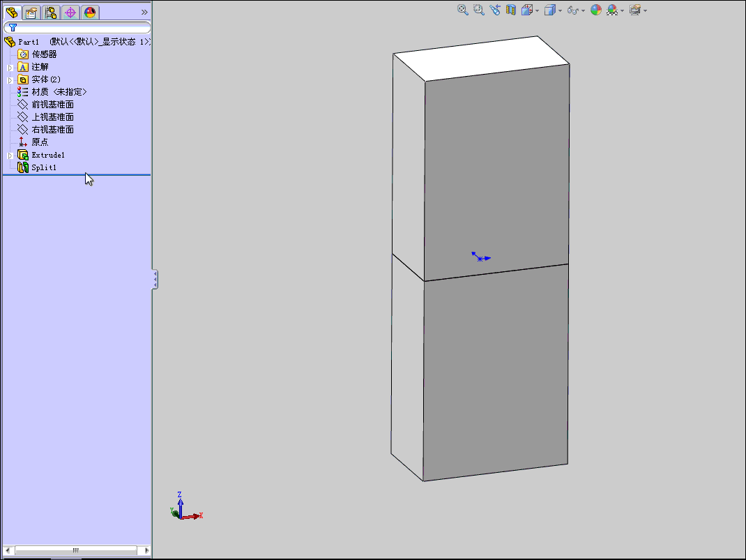Open the DimXpertManager tab
Image resolution: width=746 pixels, height=560 pixels.
point(70,13)
